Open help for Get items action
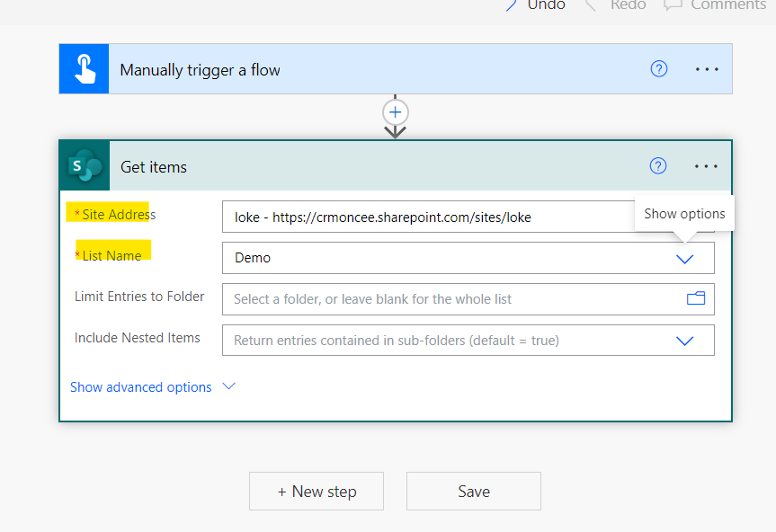 pos(657,165)
